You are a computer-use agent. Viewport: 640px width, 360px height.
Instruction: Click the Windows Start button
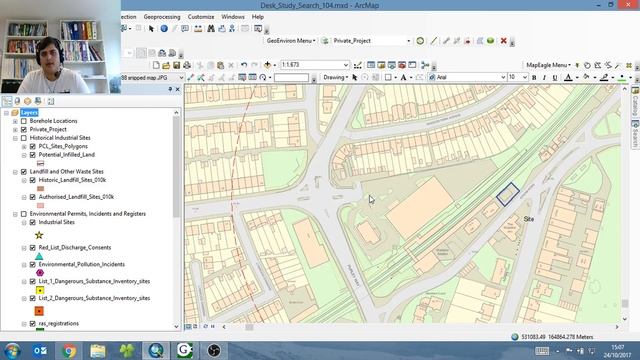click(x=12, y=351)
